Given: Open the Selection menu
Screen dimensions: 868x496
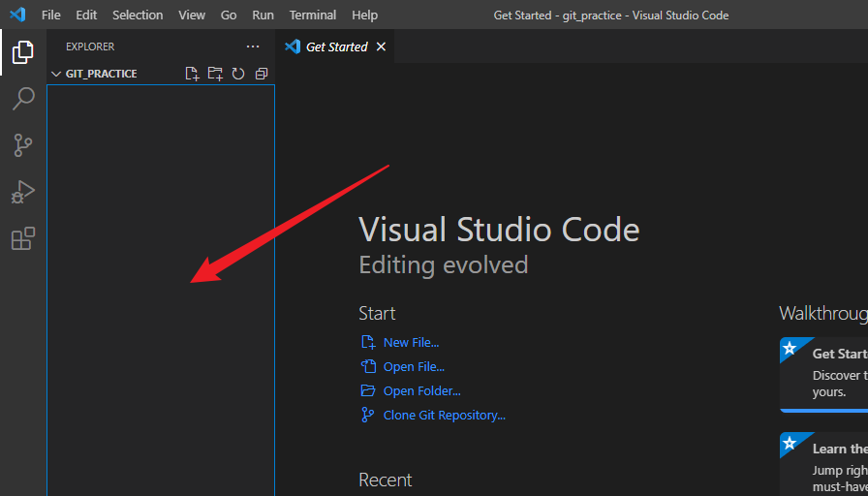Looking at the screenshot, I should click(138, 15).
